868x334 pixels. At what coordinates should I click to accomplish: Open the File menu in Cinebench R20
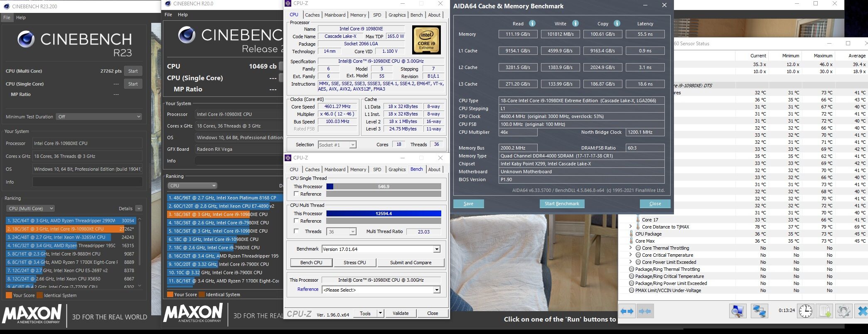click(168, 15)
